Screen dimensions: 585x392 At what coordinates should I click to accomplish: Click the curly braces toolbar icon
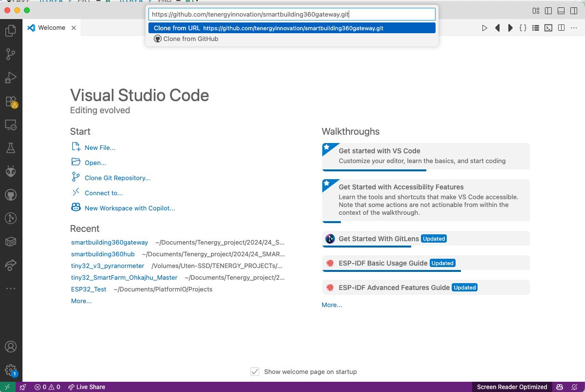(523, 28)
